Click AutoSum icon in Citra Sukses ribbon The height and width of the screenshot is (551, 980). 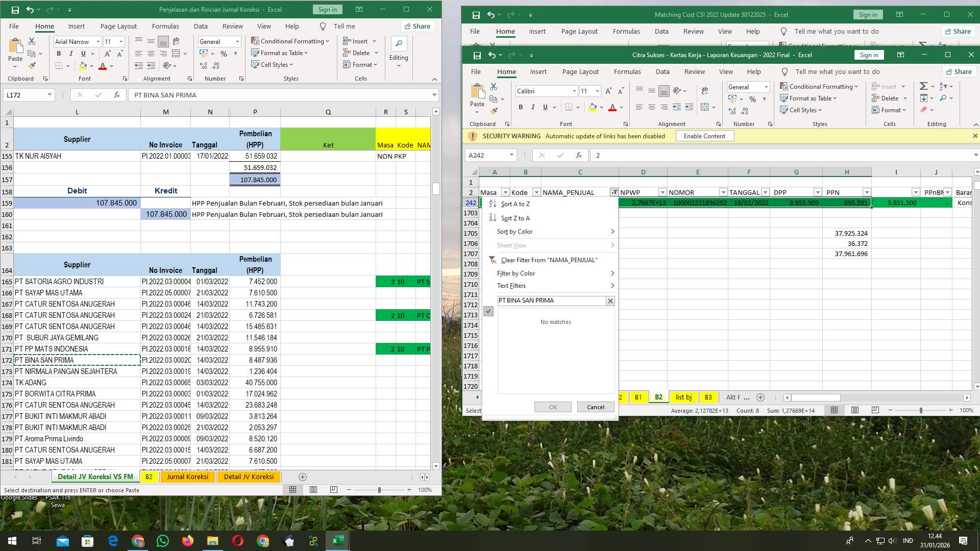[923, 86]
